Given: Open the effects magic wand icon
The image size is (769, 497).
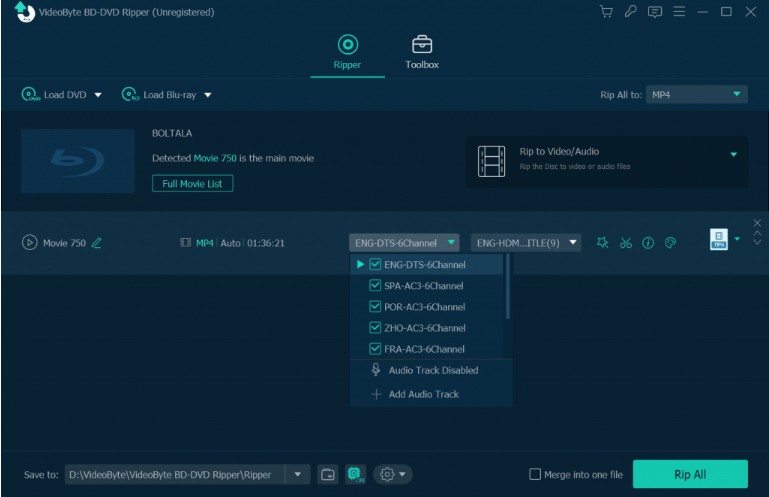Looking at the screenshot, I should [602, 242].
